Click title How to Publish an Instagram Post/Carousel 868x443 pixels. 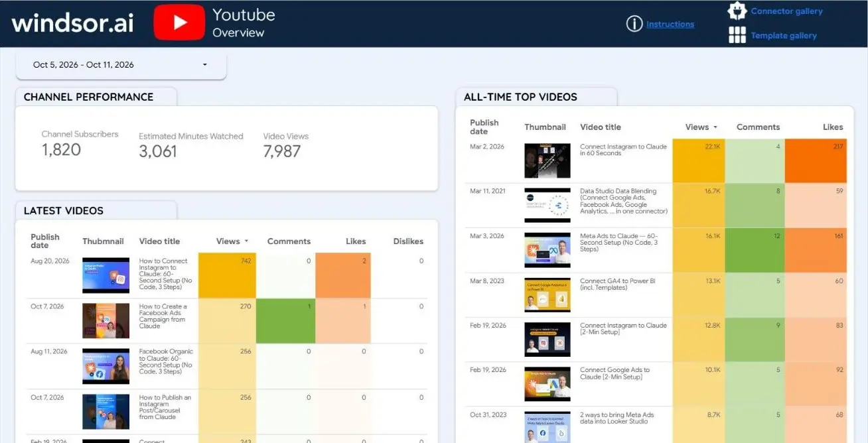[165, 407]
